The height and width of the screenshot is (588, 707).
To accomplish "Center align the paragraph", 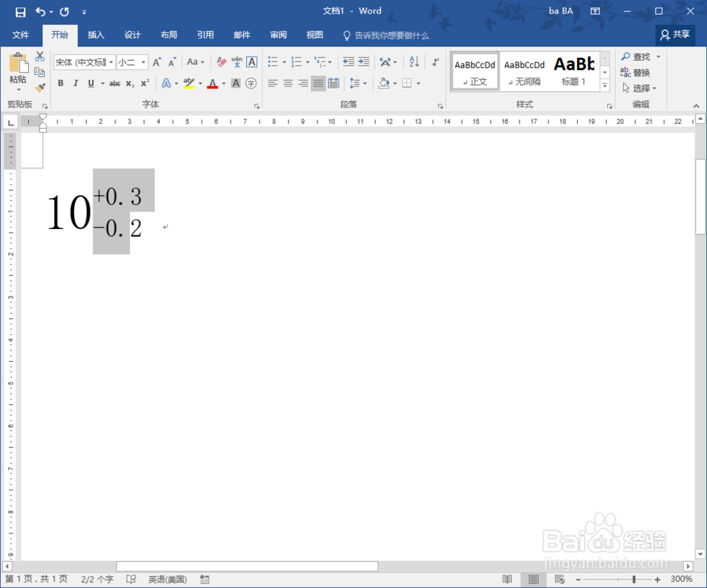I will pyautogui.click(x=288, y=83).
